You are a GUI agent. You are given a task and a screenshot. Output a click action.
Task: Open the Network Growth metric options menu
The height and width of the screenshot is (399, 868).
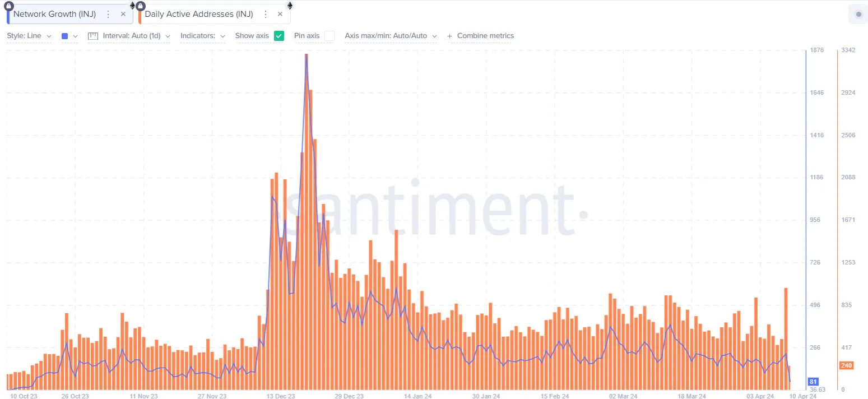(x=108, y=14)
